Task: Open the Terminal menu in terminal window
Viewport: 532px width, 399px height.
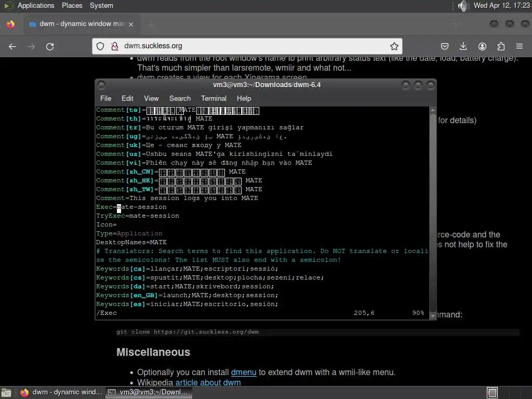Action: (214, 98)
